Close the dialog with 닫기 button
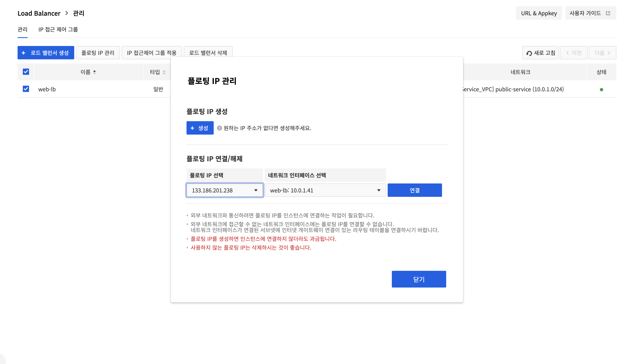 pos(419,279)
